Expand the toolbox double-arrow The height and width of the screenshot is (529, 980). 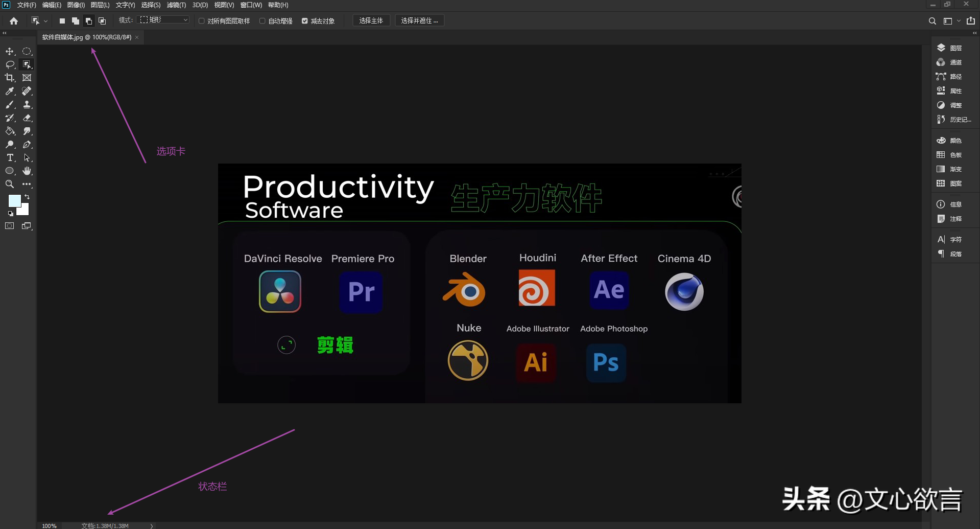pyautogui.click(x=5, y=33)
